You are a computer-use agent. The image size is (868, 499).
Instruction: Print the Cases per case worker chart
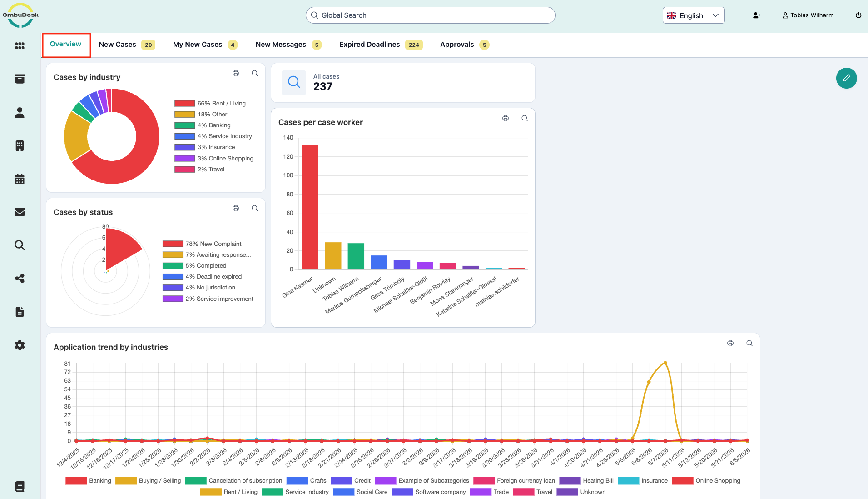click(506, 118)
